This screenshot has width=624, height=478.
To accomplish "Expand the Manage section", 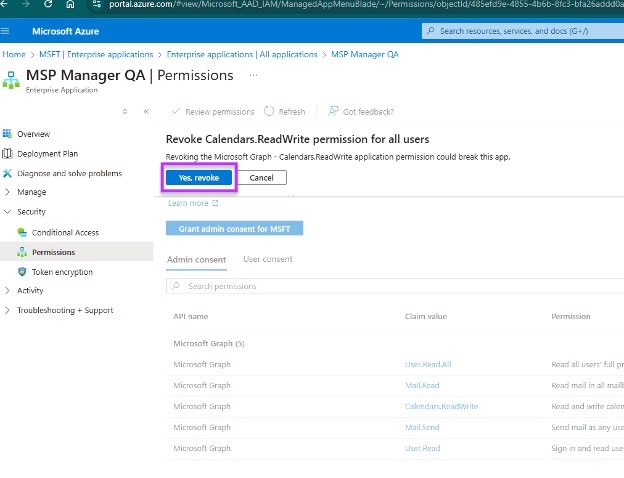I will 32,192.
